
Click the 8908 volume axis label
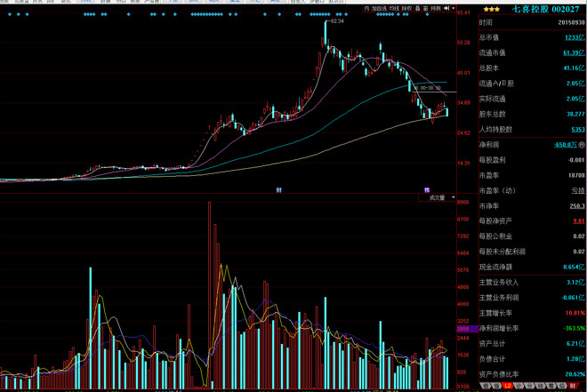coord(463,202)
